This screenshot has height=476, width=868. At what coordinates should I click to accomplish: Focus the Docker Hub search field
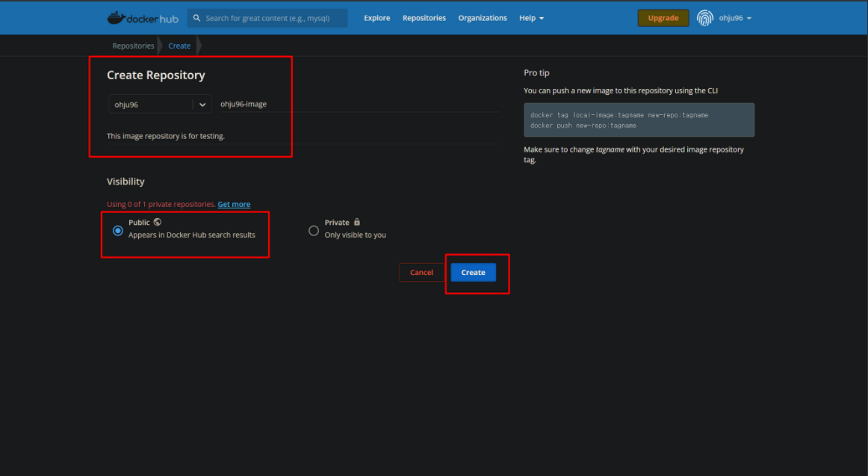click(267, 18)
